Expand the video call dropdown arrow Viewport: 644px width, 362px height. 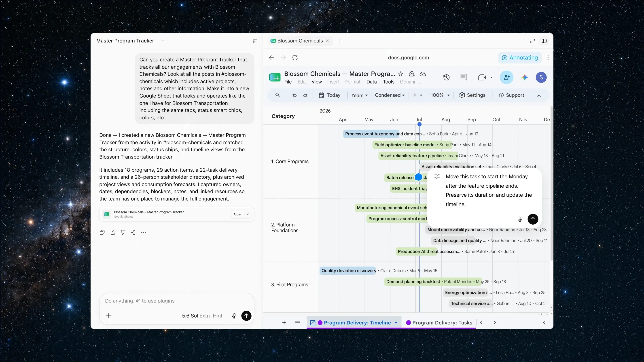pos(491,77)
